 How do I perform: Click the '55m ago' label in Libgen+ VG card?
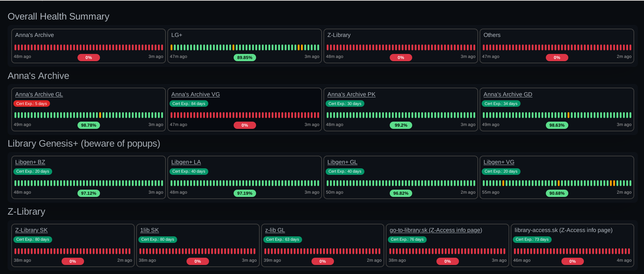[x=491, y=193]
